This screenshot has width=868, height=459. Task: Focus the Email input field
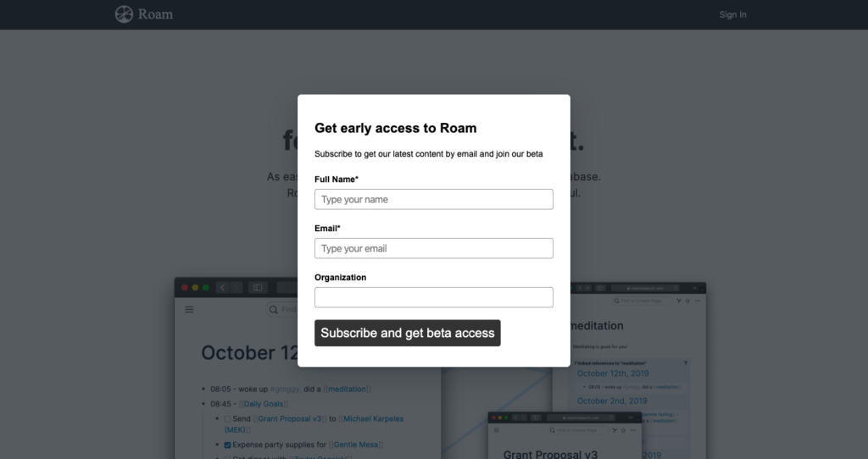[x=434, y=248]
